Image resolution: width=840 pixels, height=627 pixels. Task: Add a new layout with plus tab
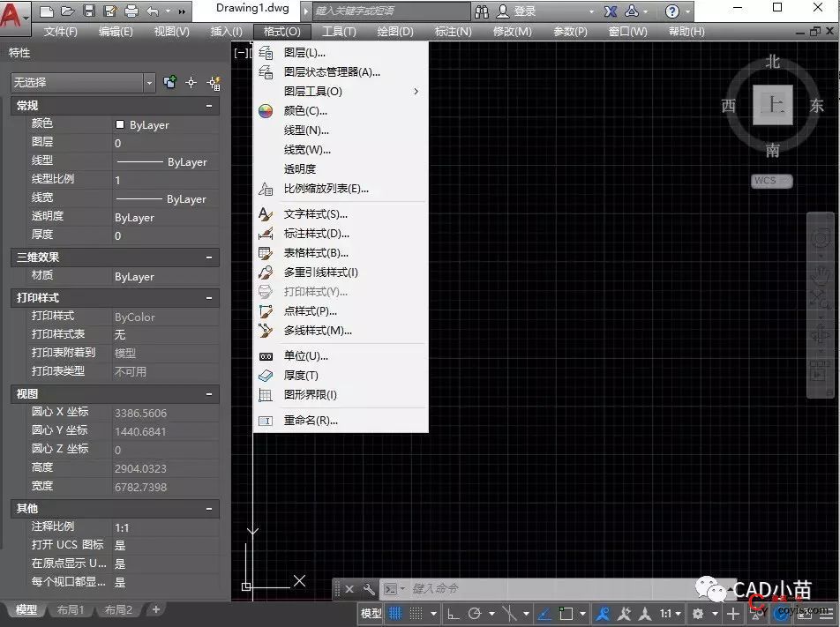pyautogui.click(x=156, y=609)
